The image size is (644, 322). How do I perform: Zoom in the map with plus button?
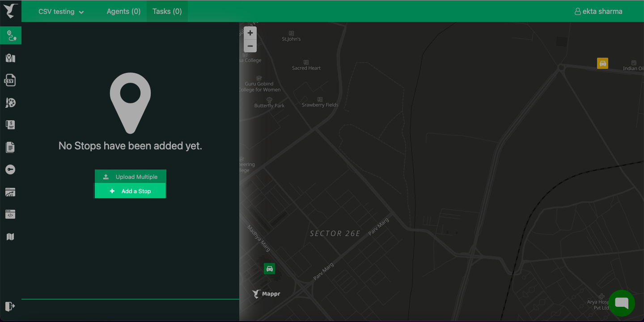[250, 33]
